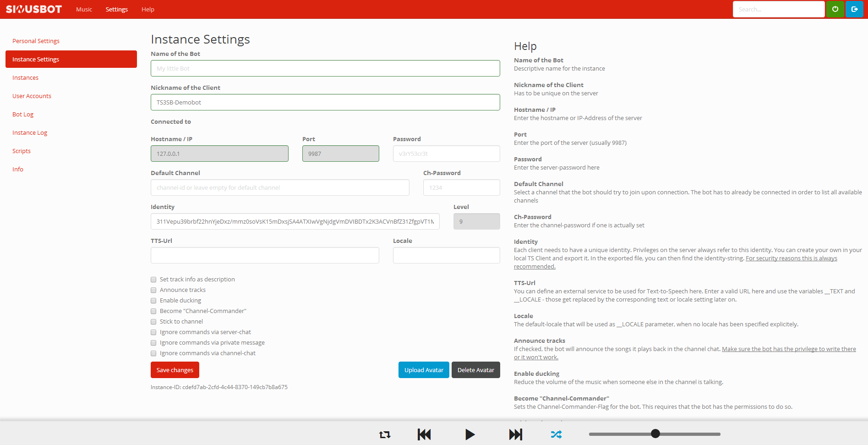Click the Nickname of the Client field
Viewport: 868px width, 445px height.
click(x=325, y=102)
